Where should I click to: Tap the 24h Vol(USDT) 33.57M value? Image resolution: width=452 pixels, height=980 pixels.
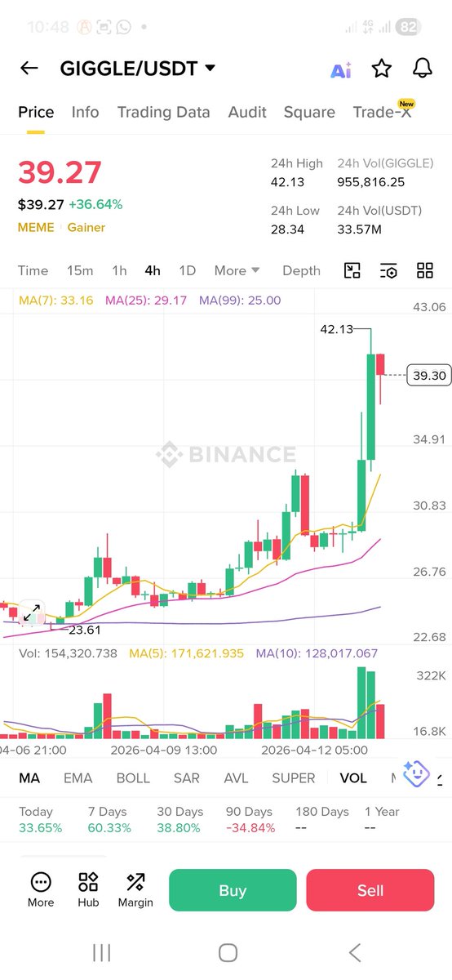tap(359, 229)
